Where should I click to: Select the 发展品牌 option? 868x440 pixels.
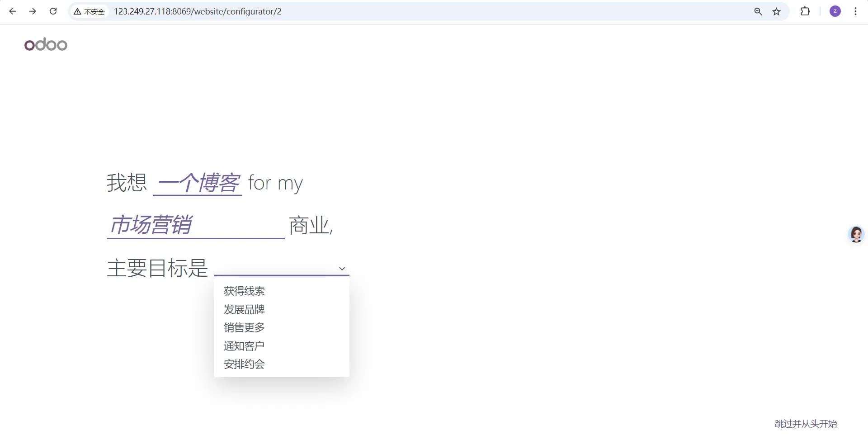(x=244, y=309)
